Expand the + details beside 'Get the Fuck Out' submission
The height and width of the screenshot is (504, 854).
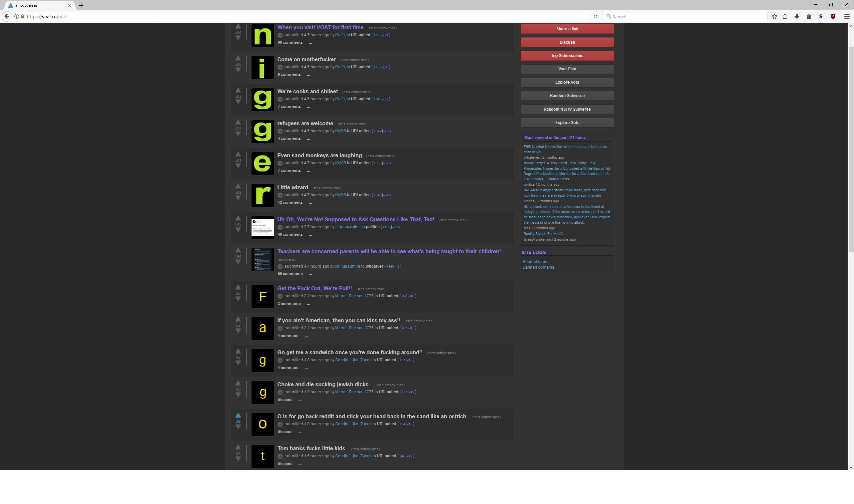[280, 296]
